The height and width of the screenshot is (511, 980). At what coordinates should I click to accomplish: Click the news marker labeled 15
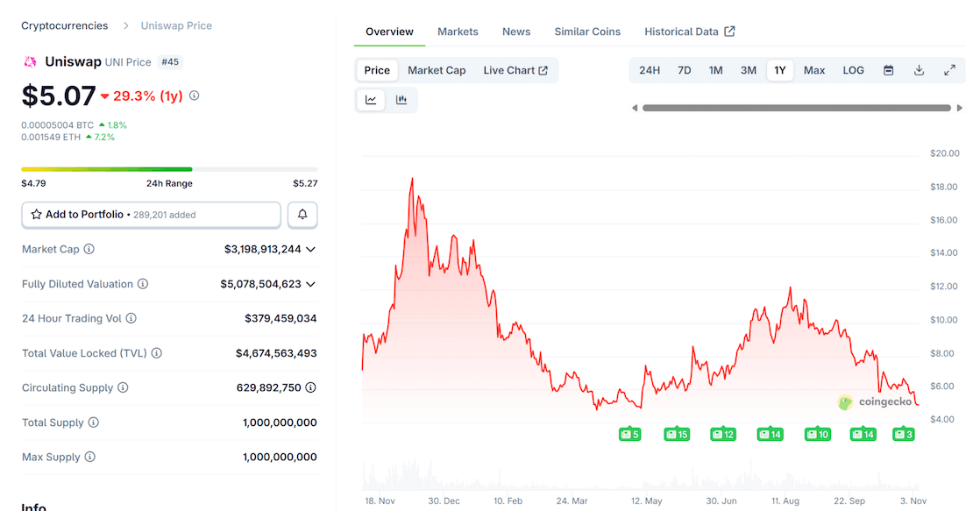[x=676, y=434]
